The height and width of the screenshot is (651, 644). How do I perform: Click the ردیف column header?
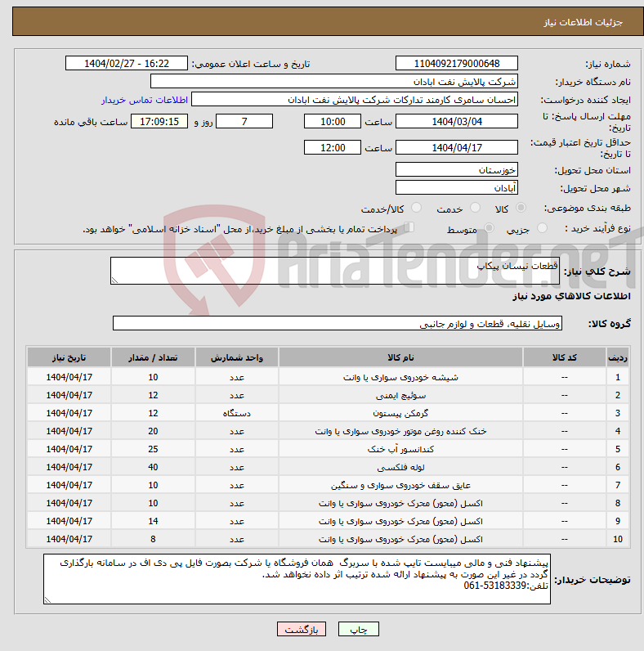tap(618, 357)
